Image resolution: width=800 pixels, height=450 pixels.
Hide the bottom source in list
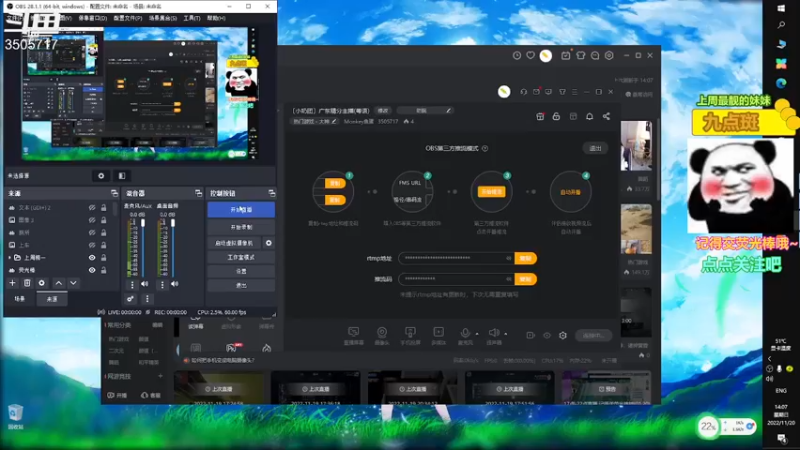point(92,270)
